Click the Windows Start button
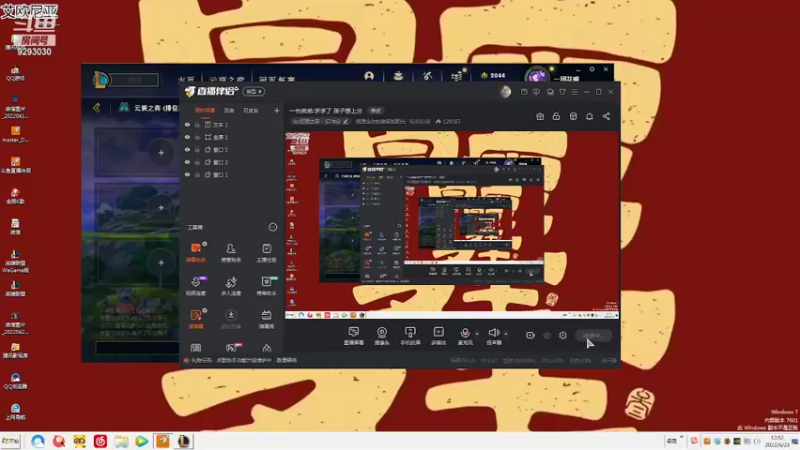Image resolution: width=800 pixels, height=450 pixels. click(x=10, y=441)
